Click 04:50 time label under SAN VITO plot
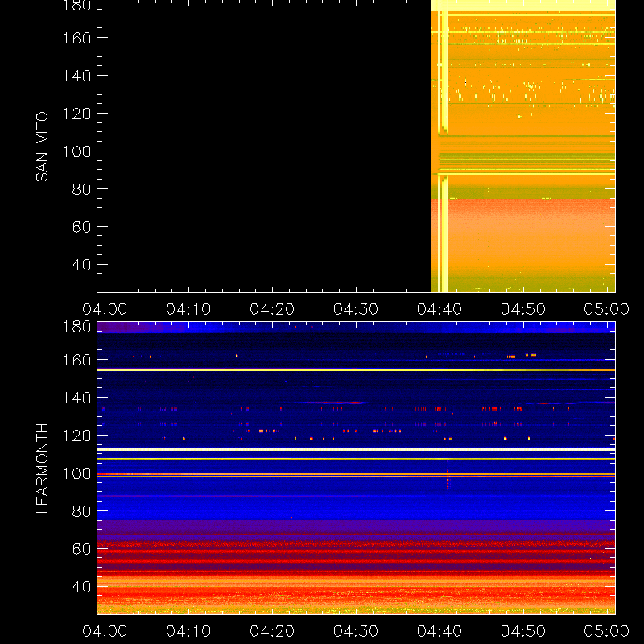Screen dimensions: 644x644 click(x=523, y=309)
